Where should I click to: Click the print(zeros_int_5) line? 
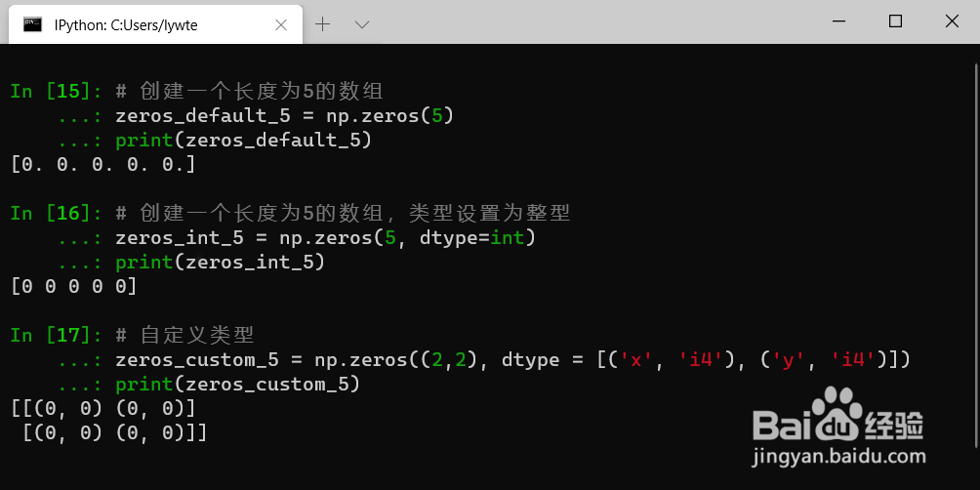(220, 262)
